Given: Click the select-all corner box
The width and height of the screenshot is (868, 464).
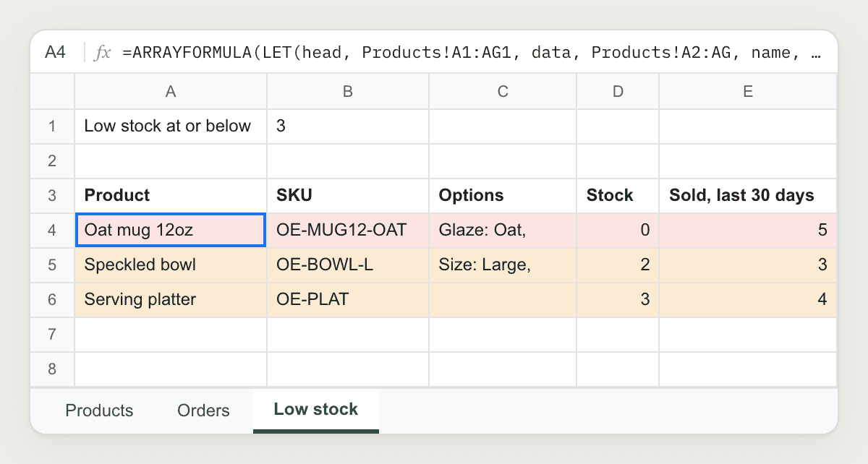Looking at the screenshot, I should point(52,91).
